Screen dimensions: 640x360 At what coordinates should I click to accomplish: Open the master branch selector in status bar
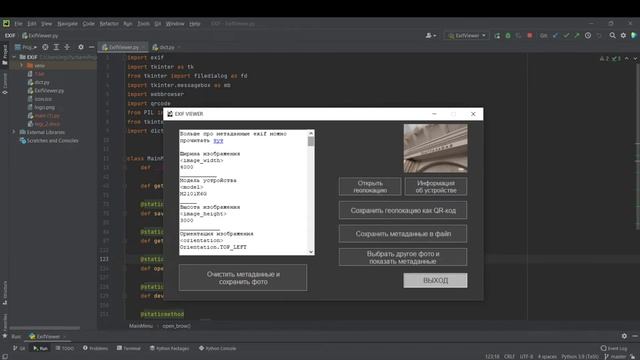pos(614,356)
